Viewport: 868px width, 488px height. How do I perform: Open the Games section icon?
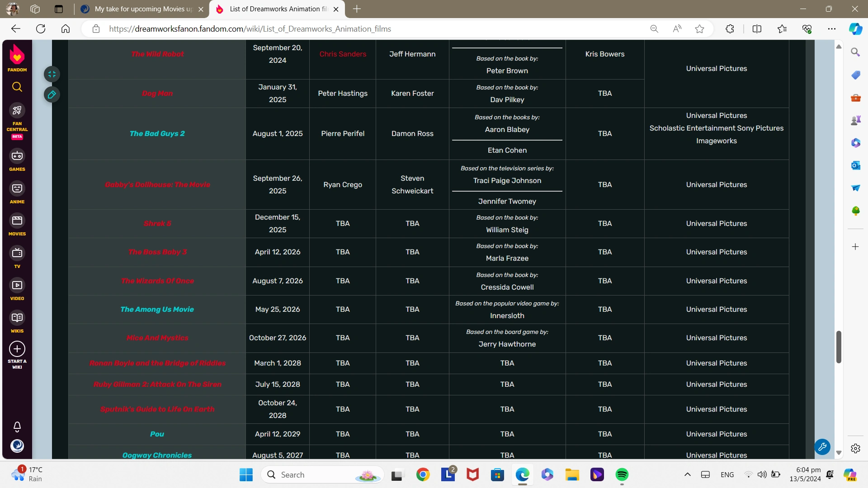tap(17, 156)
